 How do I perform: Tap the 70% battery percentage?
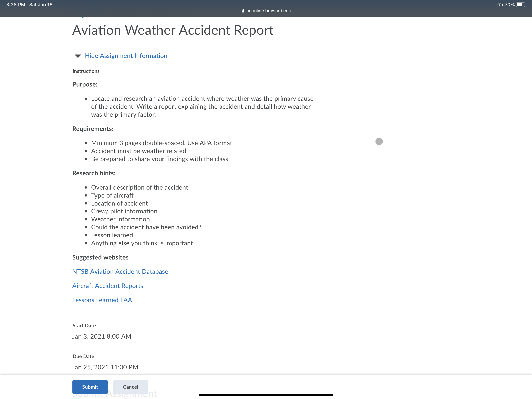click(509, 4)
